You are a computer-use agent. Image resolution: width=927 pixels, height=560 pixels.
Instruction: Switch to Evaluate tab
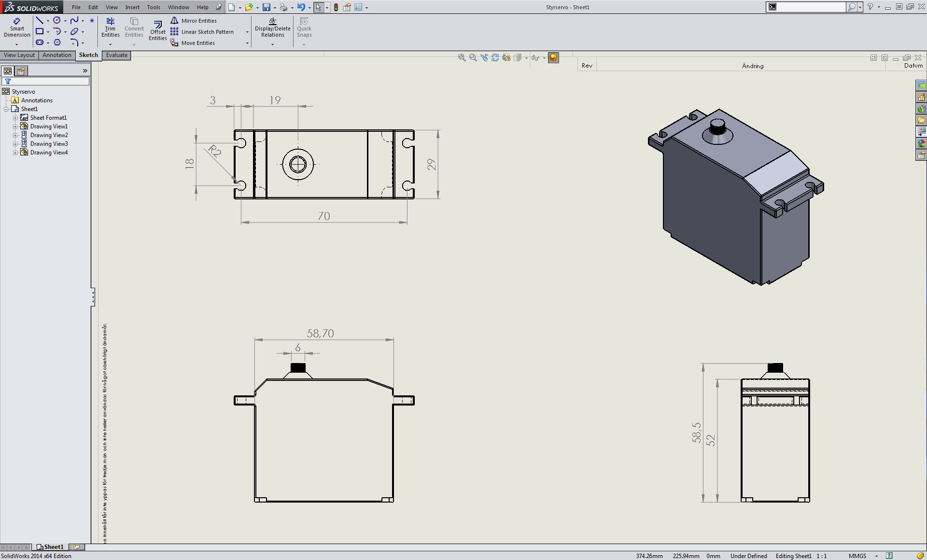(117, 55)
